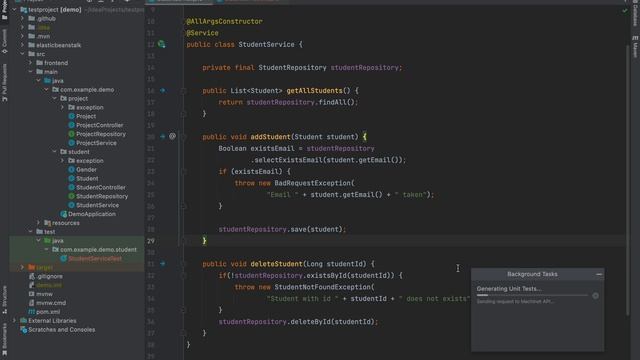
Task: Expand the exception package under project
Action: click(62, 107)
